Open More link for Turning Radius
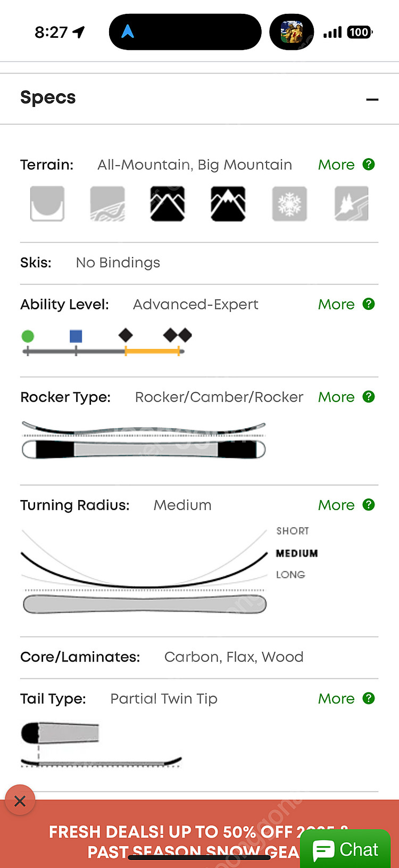This screenshot has width=399, height=868. click(336, 505)
